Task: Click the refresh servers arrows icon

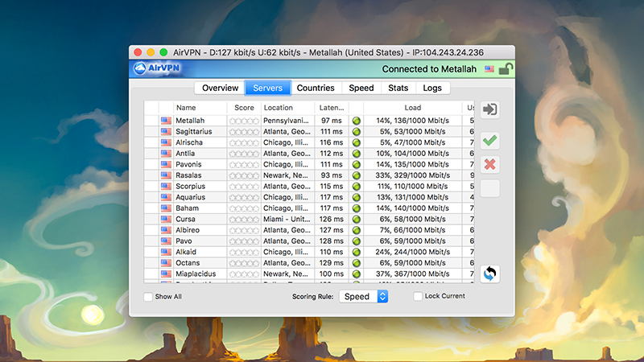Action: tap(490, 274)
